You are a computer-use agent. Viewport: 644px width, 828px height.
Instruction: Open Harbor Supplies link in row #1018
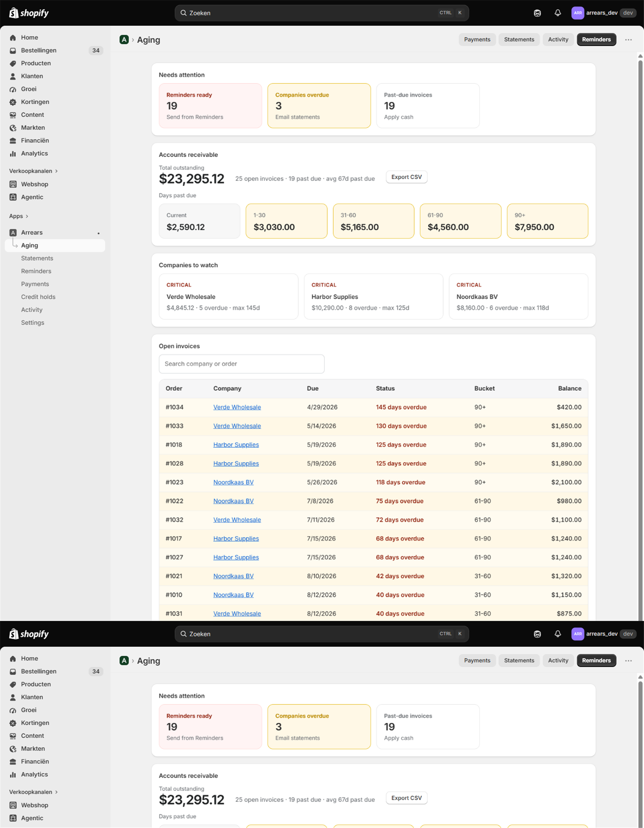click(x=236, y=445)
